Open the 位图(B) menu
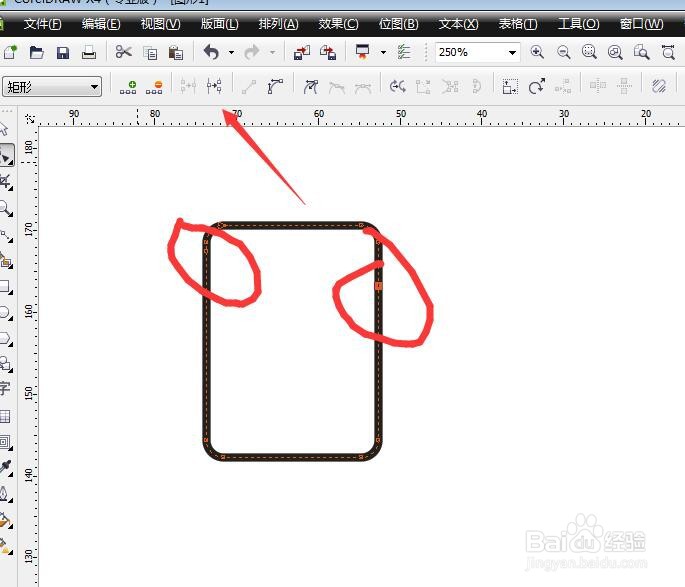The height and width of the screenshot is (587, 685). click(398, 24)
